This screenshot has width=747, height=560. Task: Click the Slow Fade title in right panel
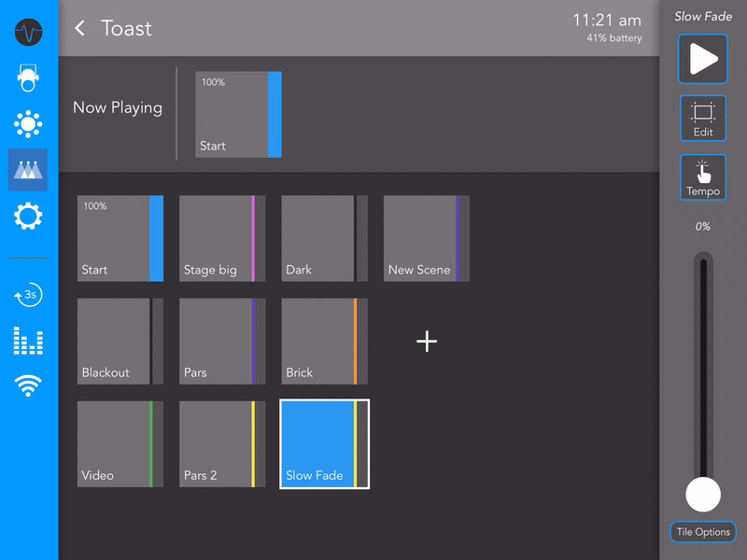[703, 16]
